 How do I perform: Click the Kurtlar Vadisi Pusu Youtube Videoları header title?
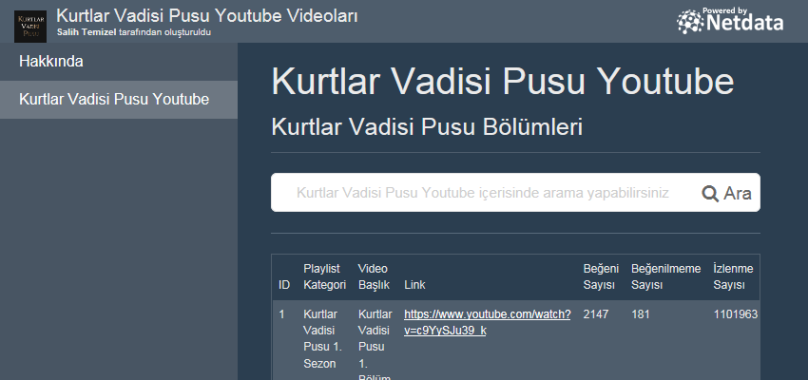(x=207, y=15)
